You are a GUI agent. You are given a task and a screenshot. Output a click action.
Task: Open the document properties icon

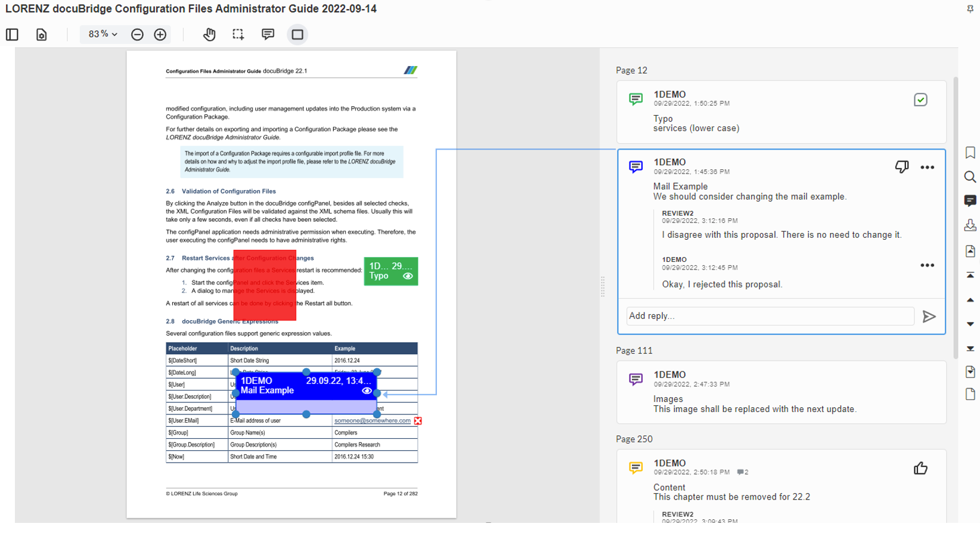[x=42, y=35]
